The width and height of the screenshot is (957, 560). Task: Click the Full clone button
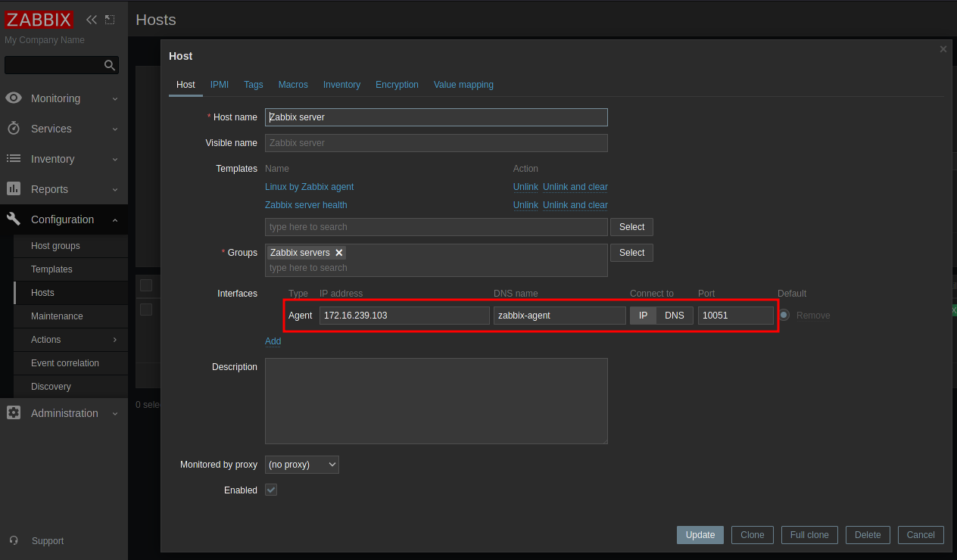(809, 535)
